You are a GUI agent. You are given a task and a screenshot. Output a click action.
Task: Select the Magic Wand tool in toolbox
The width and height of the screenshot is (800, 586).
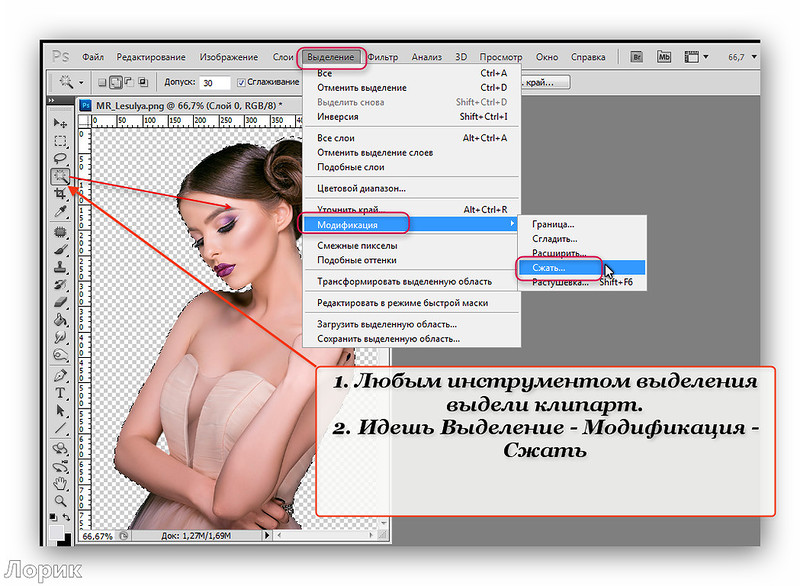pyautogui.click(x=60, y=176)
